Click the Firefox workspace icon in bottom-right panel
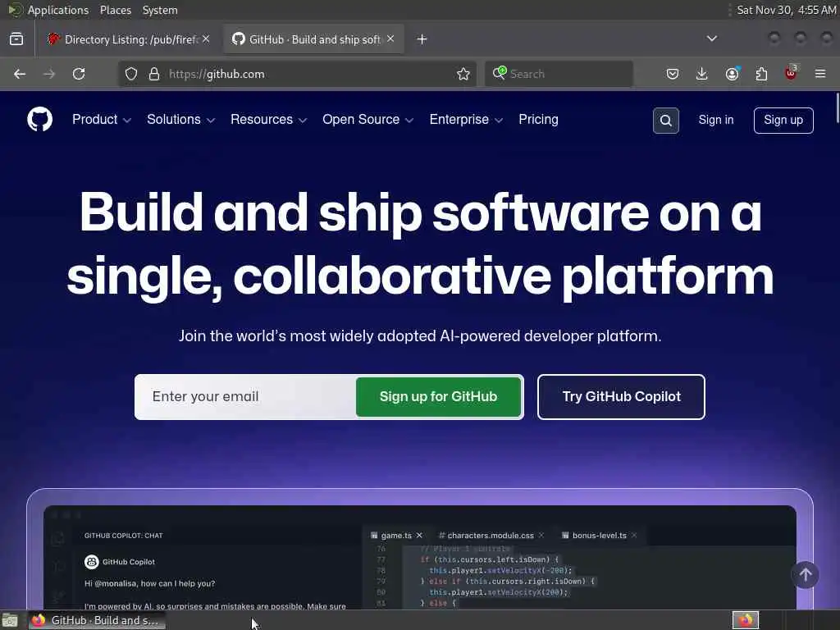Image resolution: width=840 pixels, height=630 pixels. coord(746,620)
